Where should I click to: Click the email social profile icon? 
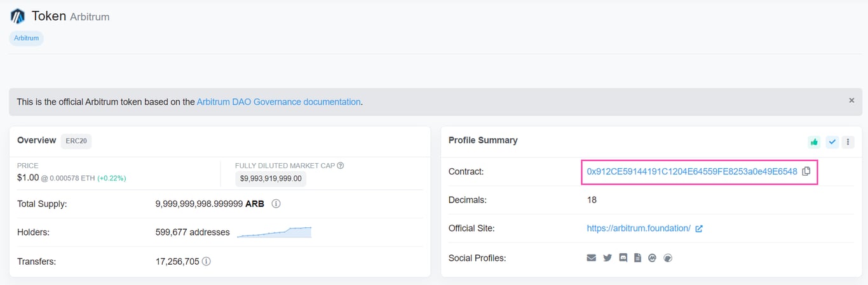tap(592, 258)
